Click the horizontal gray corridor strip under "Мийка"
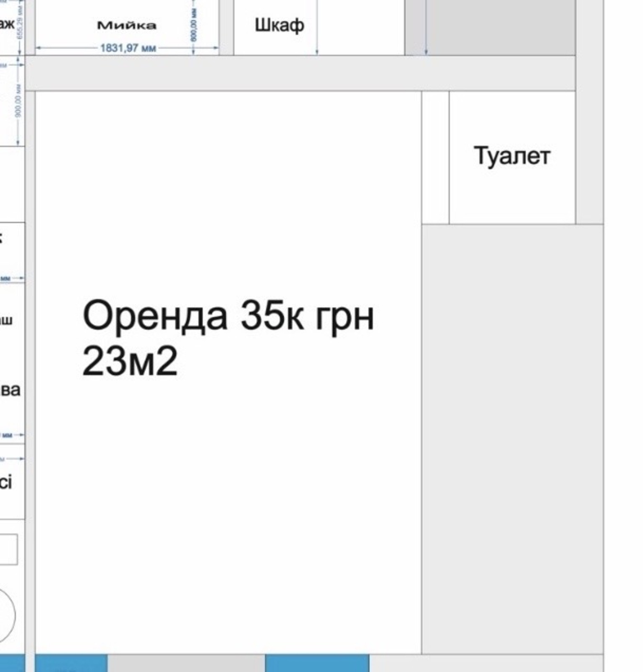The image size is (643, 672). [300, 73]
